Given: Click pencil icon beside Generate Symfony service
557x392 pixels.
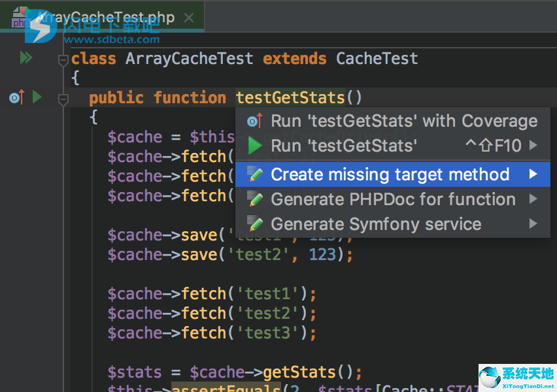Looking at the screenshot, I should point(255,223).
